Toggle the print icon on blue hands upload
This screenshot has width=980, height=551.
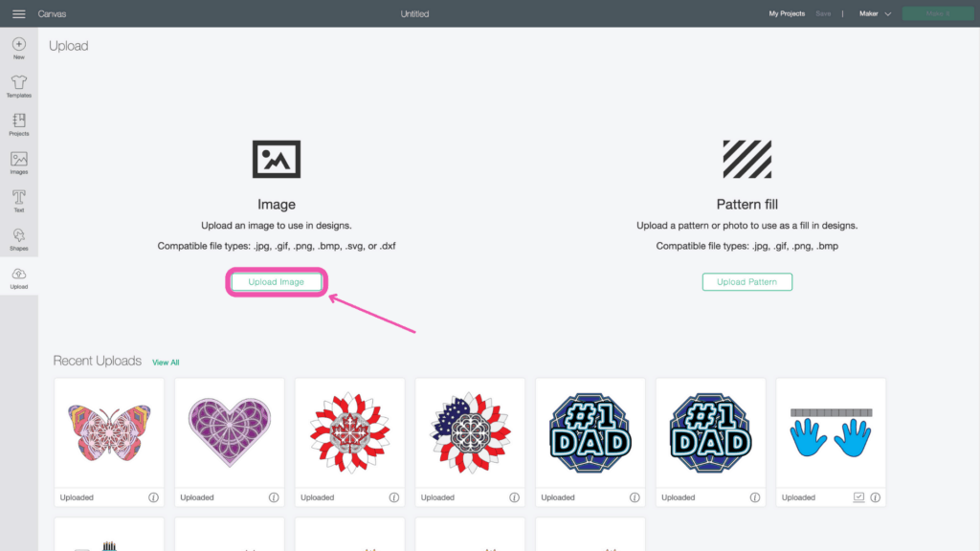click(858, 497)
